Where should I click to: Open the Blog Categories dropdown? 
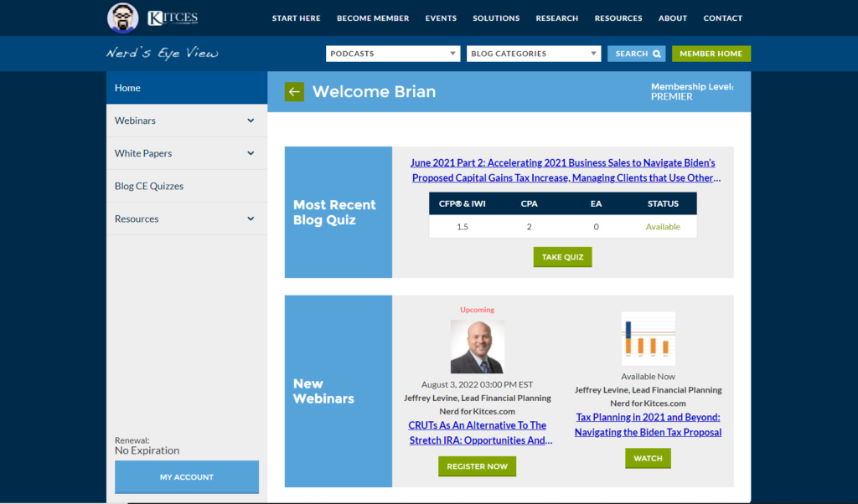click(x=534, y=54)
